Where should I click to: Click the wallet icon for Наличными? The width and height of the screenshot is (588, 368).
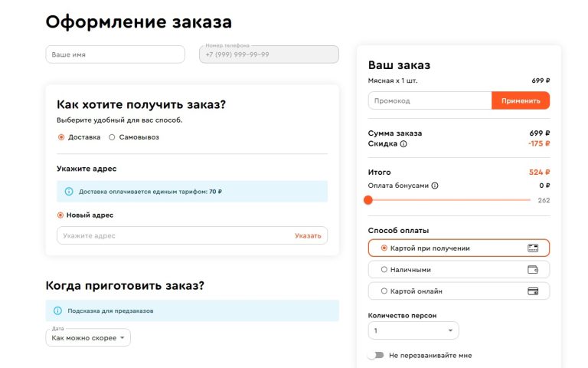(x=533, y=270)
